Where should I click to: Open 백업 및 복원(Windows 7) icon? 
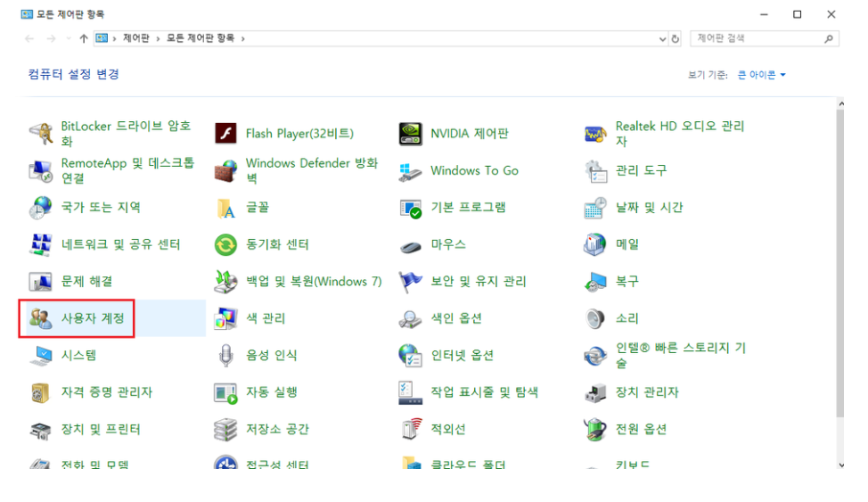click(225, 282)
